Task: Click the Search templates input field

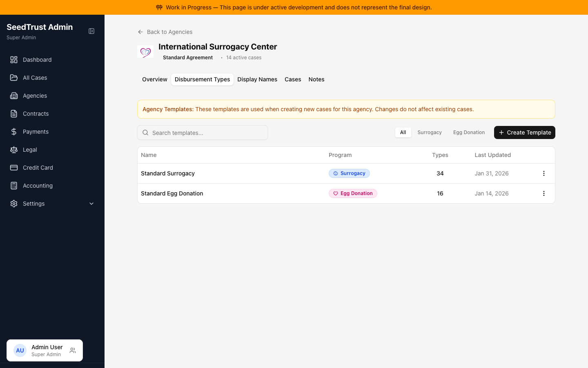Action: point(203,132)
